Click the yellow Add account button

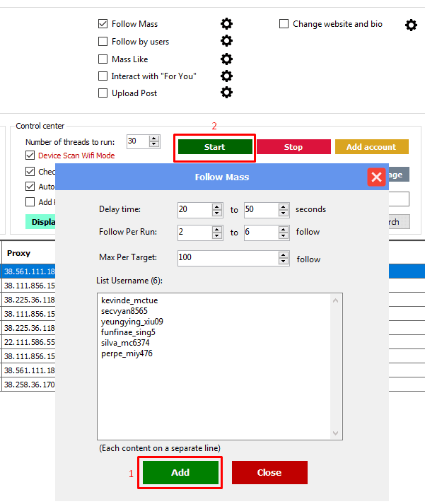[371, 147]
